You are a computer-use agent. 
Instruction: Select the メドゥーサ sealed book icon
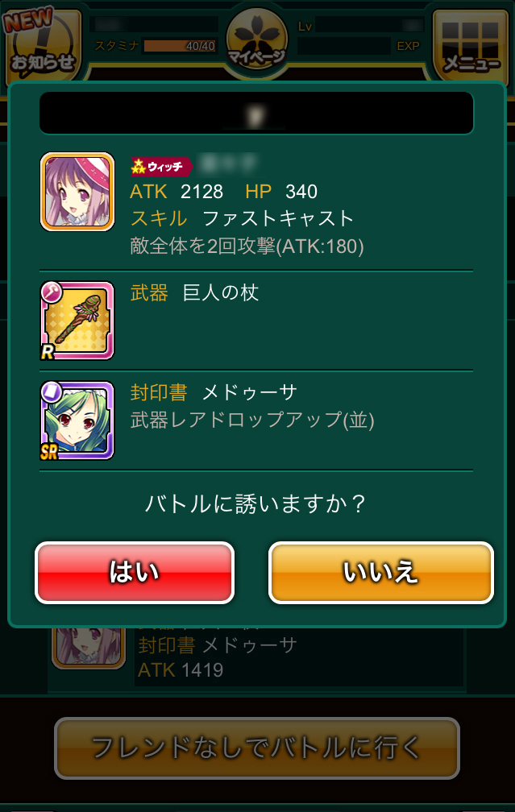click(77, 420)
